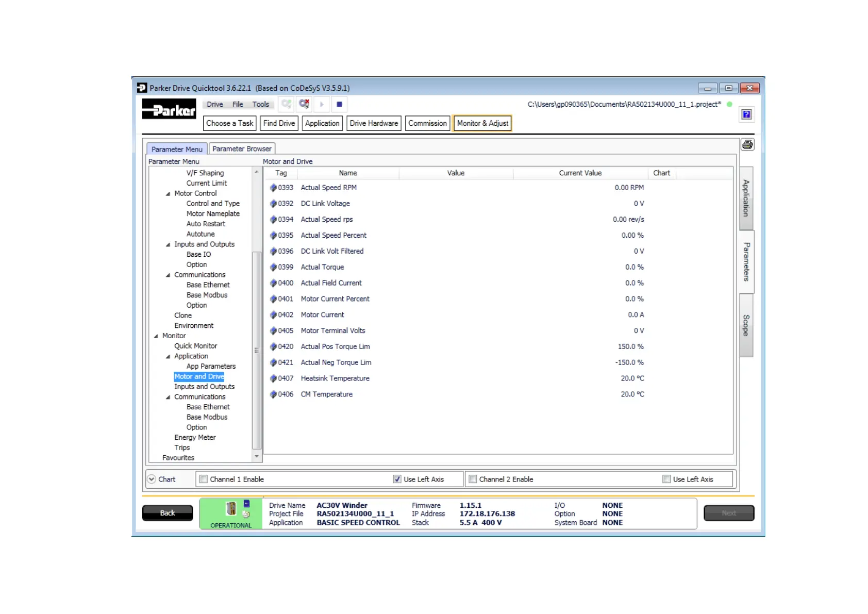Viewport: 868px width, 614px height.
Task: Collapse the Communications node under Monitor
Action: click(168, 397)
